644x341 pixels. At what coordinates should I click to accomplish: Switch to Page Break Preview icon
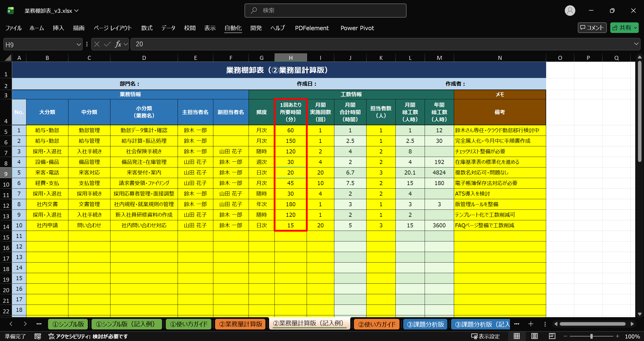(x=552, y=336)
